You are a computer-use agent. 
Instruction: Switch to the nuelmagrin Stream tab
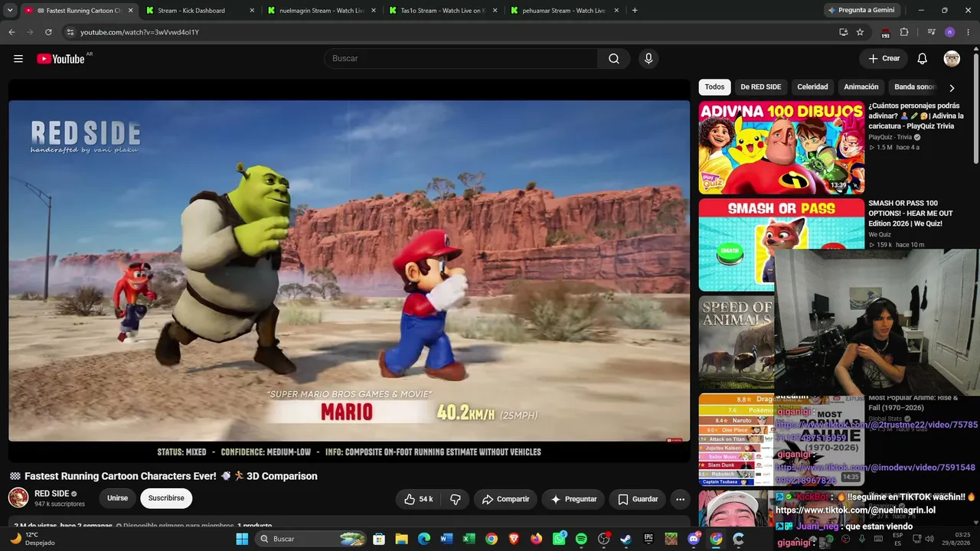click(320, 11)
